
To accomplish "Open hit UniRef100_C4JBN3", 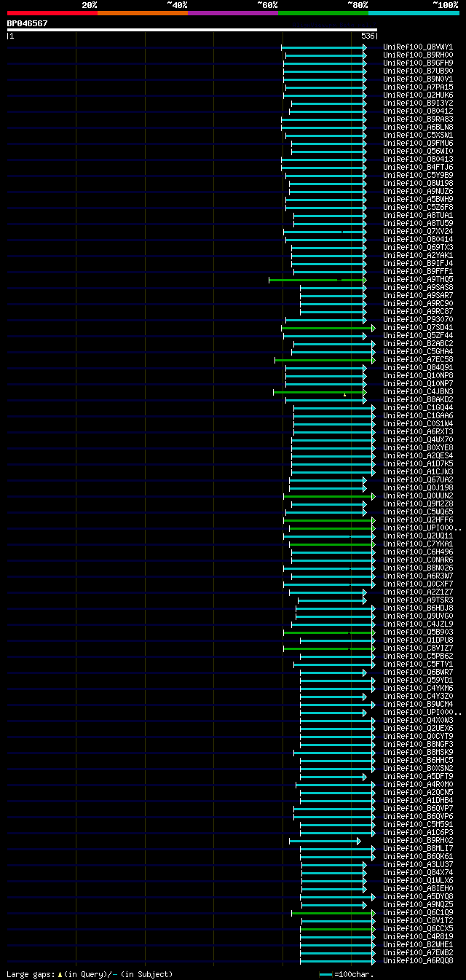I will (418, 391).
